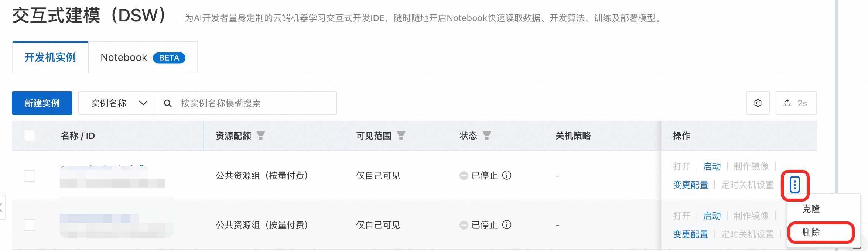The width and height of the screenshot is (868, 251).
Task: Choose 删除 from the more menu
Action: 811,233
